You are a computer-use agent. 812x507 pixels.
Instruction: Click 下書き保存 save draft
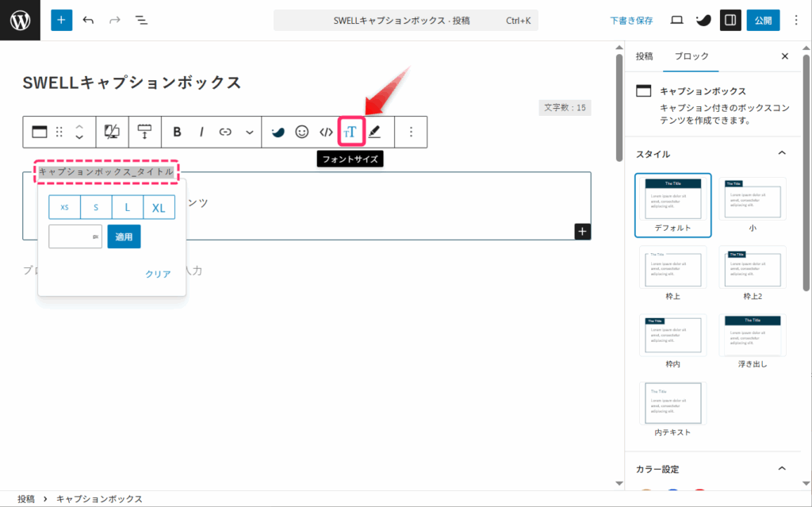tap(631, 20)
